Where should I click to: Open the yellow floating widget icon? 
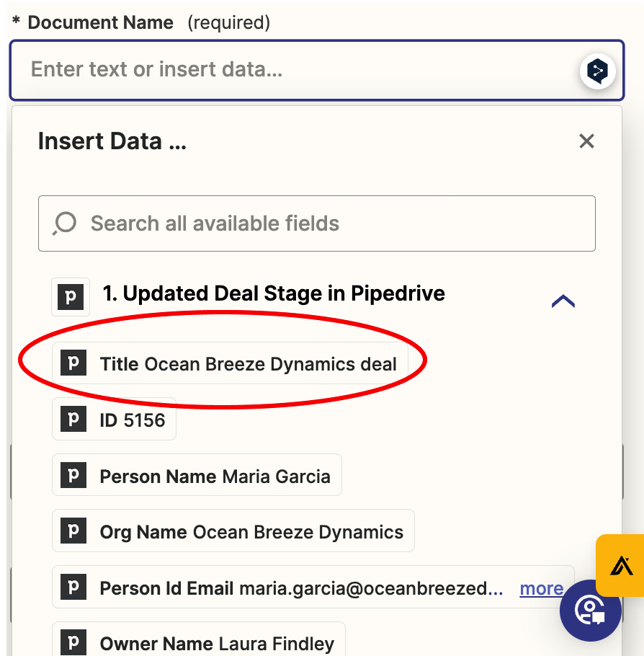tap(620, 565)
